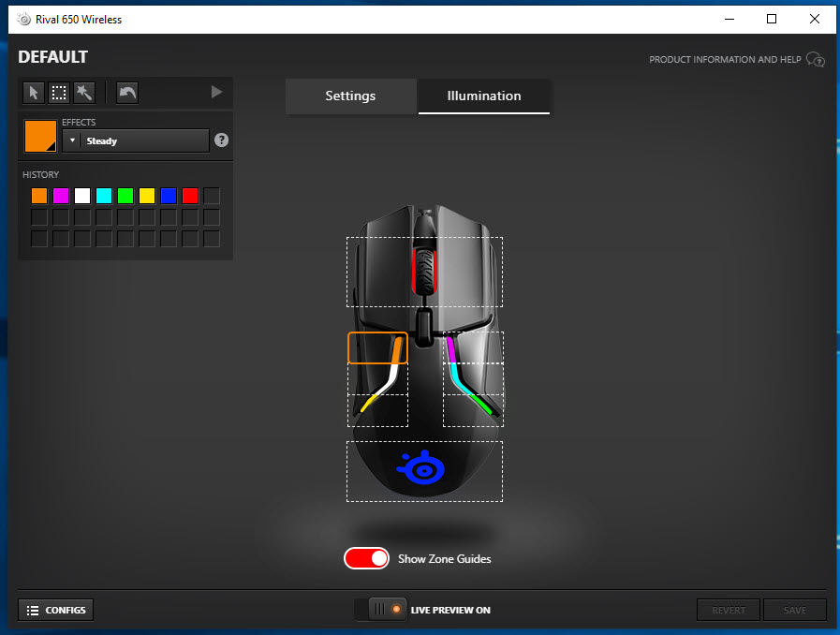Click the DEFAULT configuration title
The image size is (840, 635).
53,57
